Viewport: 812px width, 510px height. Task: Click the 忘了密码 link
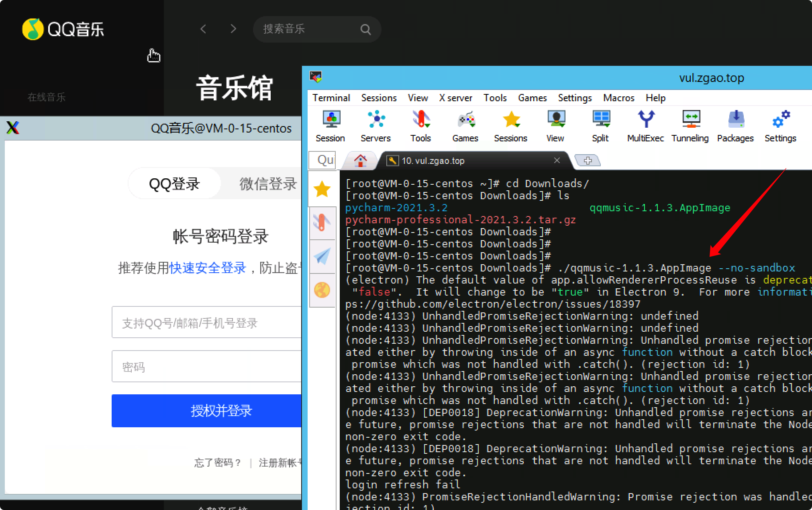(x=217, y=463)
